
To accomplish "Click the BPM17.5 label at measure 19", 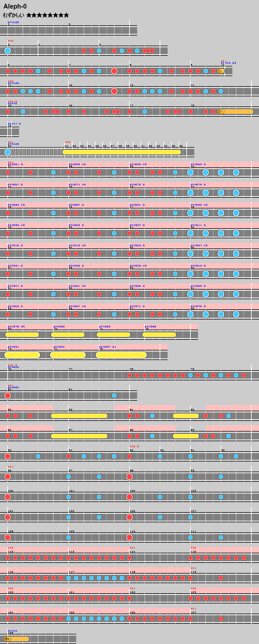I will coord(14,124).
